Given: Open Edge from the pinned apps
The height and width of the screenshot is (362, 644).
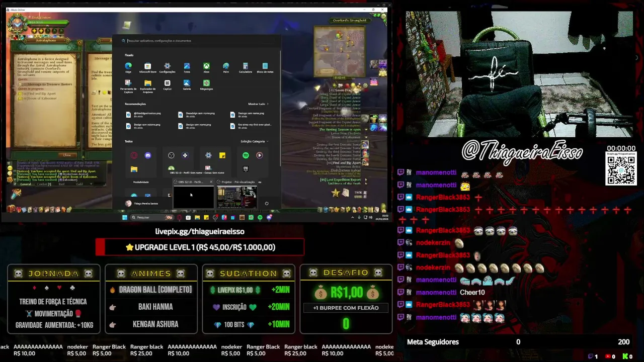Looking at the screenshot, I should 128,67.
